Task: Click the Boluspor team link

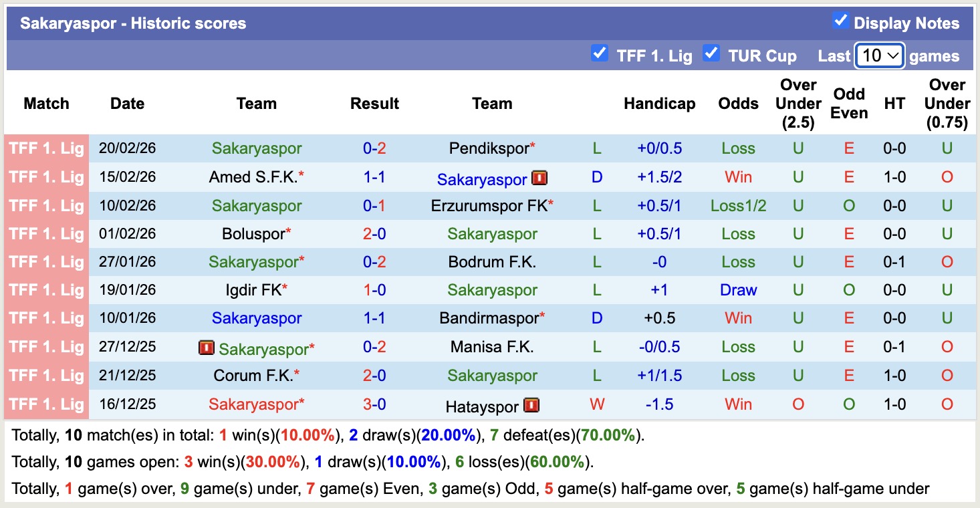Action: click(x=252, y=234)
